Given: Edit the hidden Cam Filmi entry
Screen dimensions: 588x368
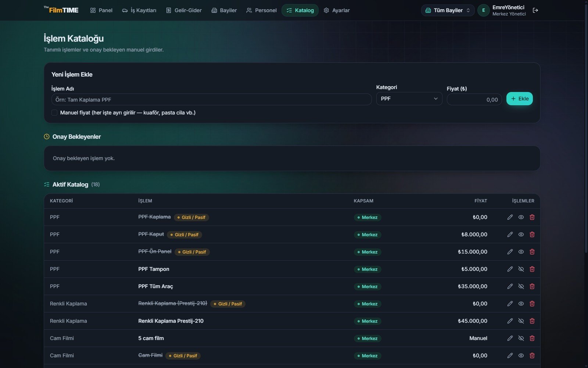Looking at the screenshot, I should (x=510, y=355).
